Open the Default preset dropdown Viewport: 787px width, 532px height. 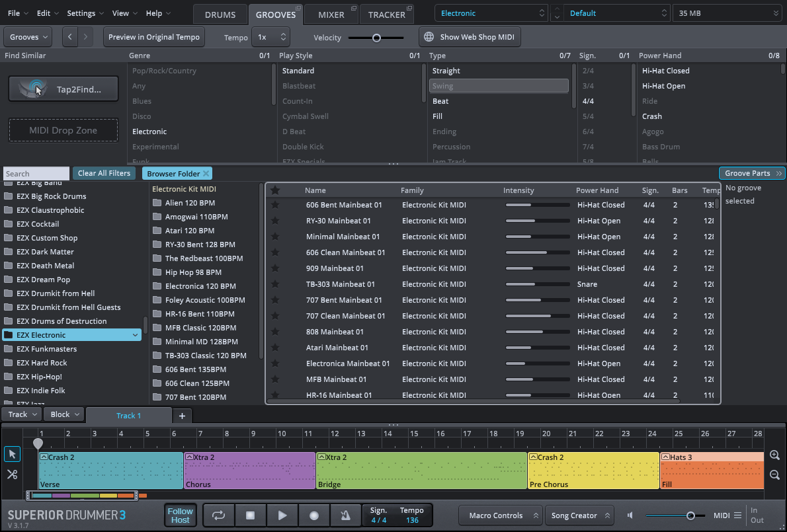click(617, 13)
